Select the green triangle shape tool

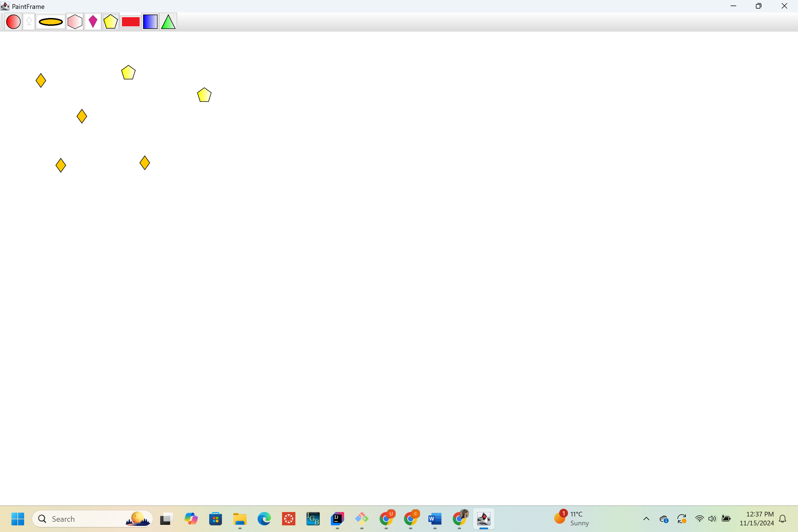(x=168, y=22)
